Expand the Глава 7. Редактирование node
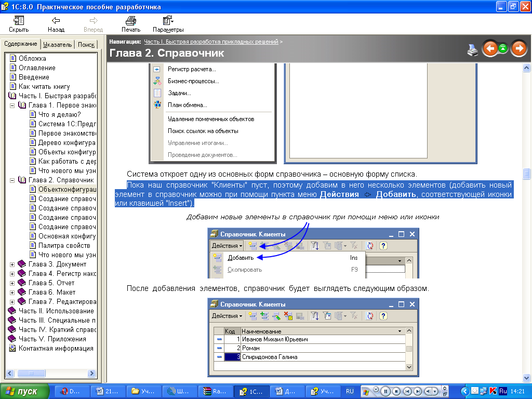 [12, 302]
